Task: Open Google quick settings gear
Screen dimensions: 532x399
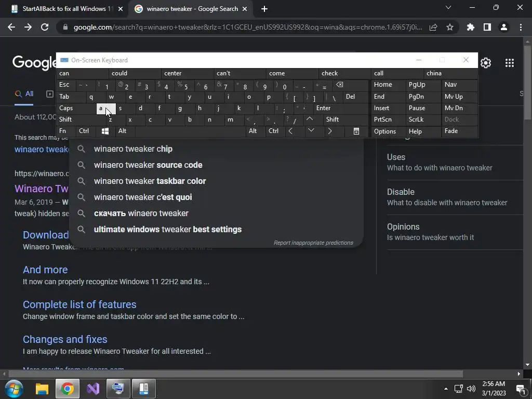Action: [x=486, y=63]
